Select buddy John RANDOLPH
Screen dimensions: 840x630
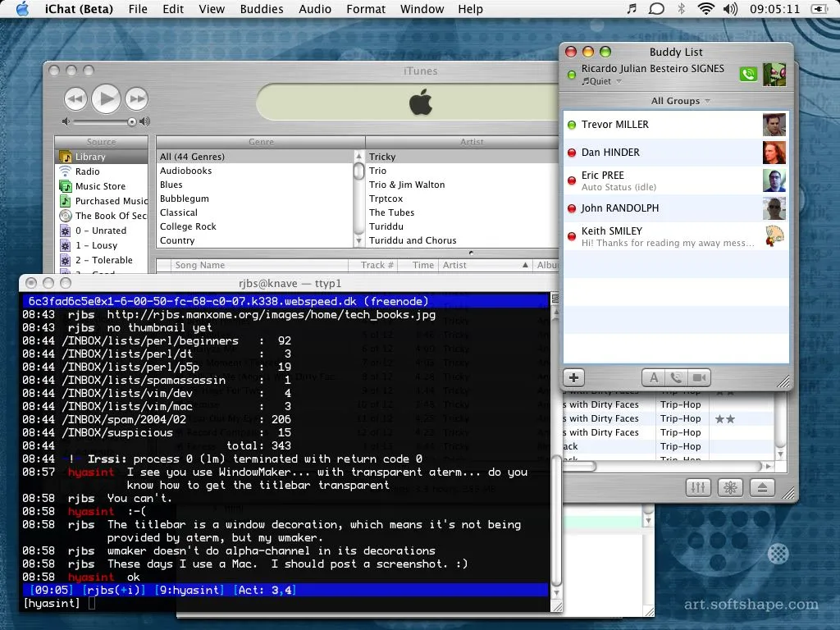point(676,208)
